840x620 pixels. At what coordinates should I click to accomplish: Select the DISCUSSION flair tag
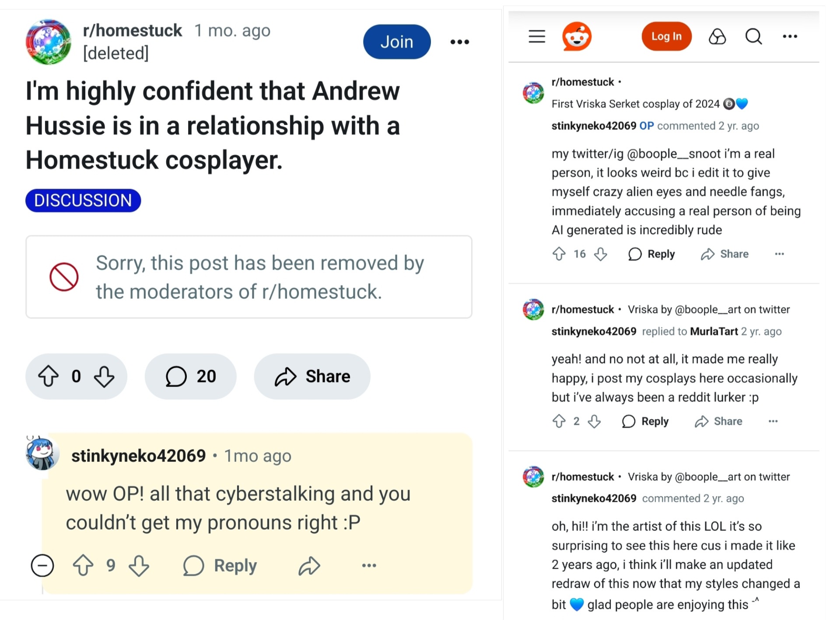coord(83,201)
